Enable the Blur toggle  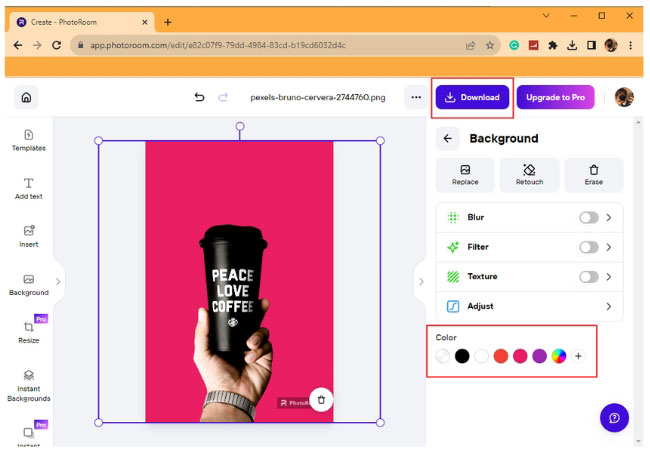tap(588, 217)
